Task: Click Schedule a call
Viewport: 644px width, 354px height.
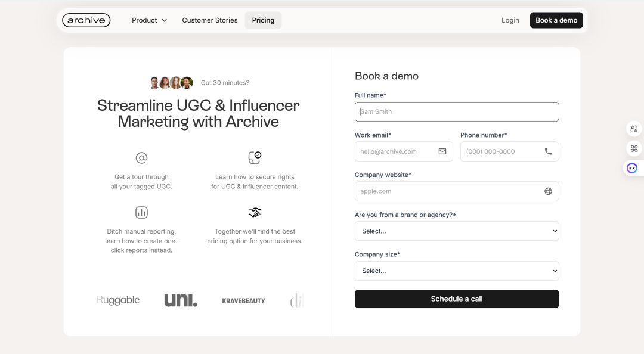Action: pyautogui.click(x=457, y=299)
